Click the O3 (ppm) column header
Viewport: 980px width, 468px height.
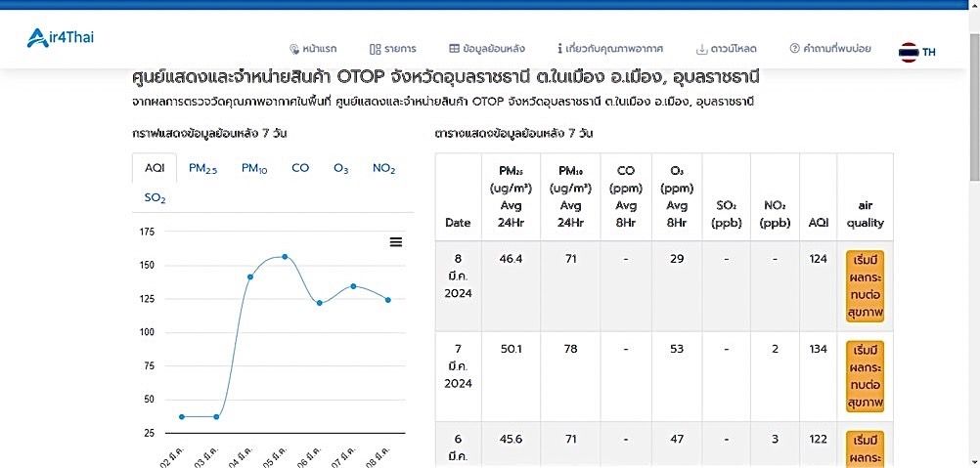[677, 196]
